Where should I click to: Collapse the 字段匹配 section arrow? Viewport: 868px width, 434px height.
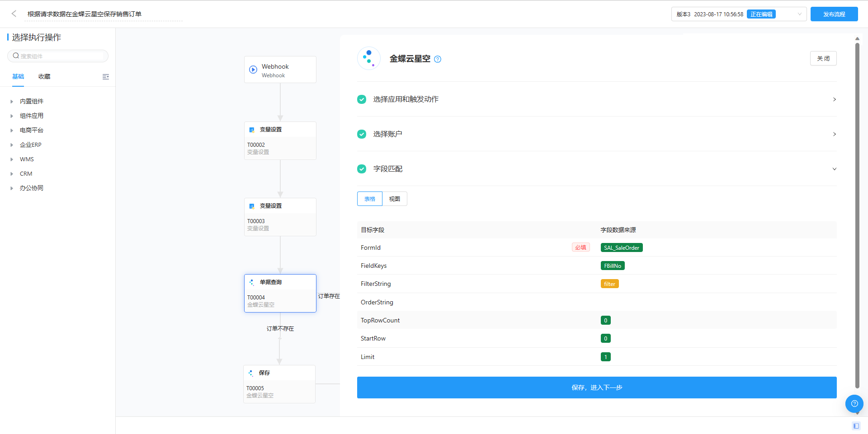(835, 169)
